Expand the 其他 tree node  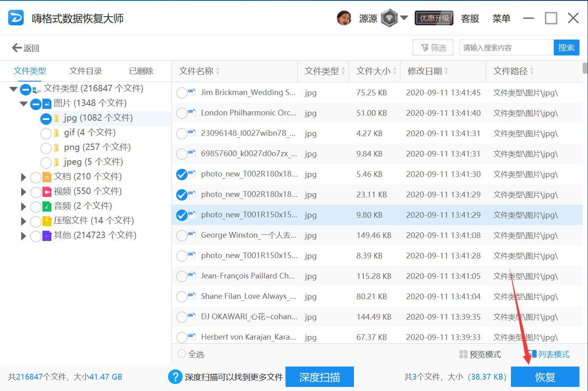(x=24, y=236)
